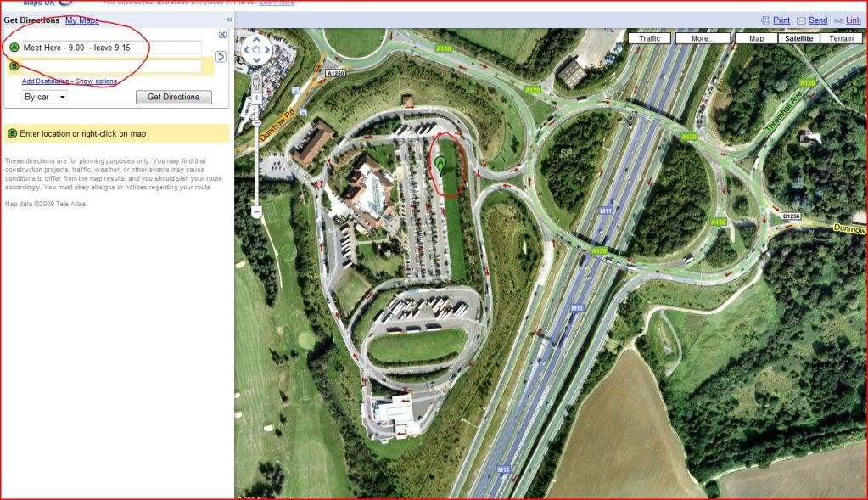
Task: Zoom out with the minus button
Action: click(x=256, y=211)
